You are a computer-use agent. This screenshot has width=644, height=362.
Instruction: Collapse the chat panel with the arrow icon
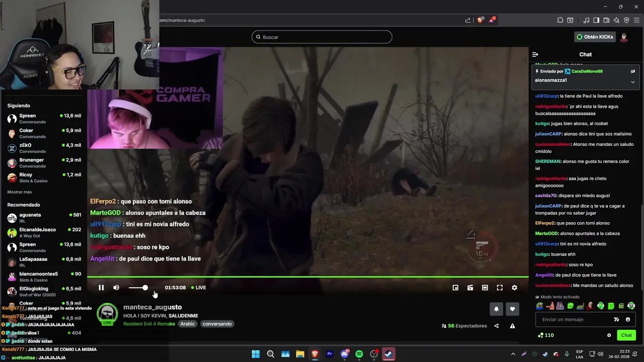point(535,54)
